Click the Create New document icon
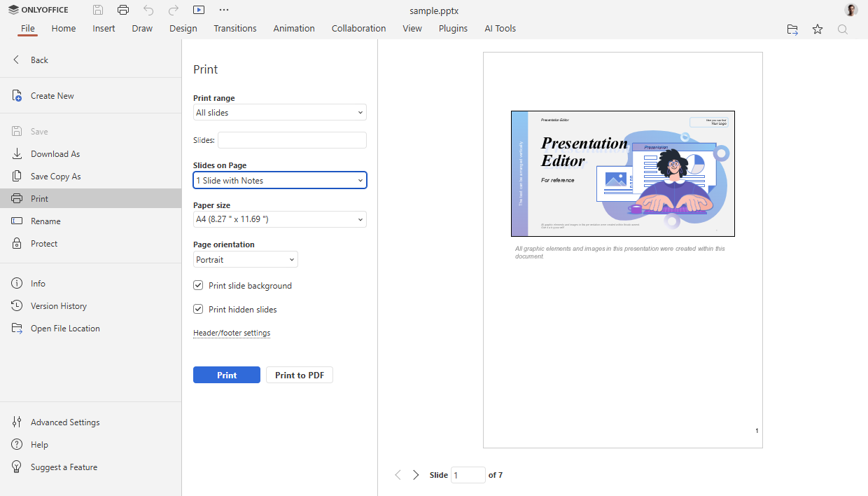 (x=17, y=96)
